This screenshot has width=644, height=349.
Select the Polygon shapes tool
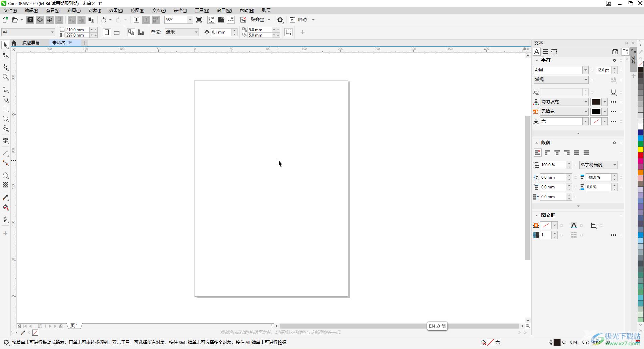pyautogui.click(x=5, y=128)
